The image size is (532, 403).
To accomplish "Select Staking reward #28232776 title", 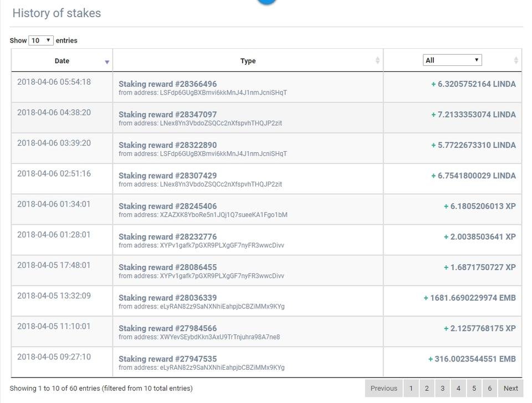I will coord(167,236).
